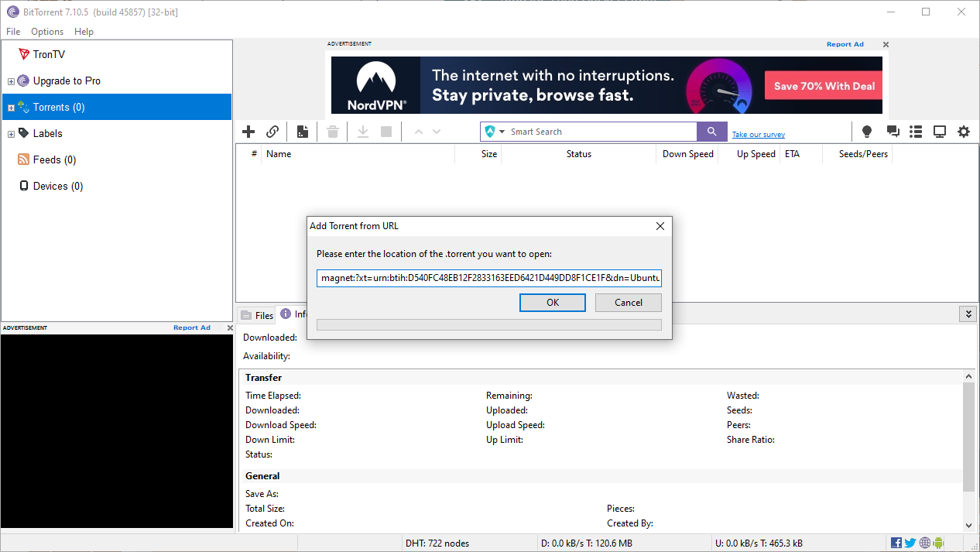Click the lightbulb icon in the toolbar
This screenshot has height=552, width=980.
(x=867, y=132)
